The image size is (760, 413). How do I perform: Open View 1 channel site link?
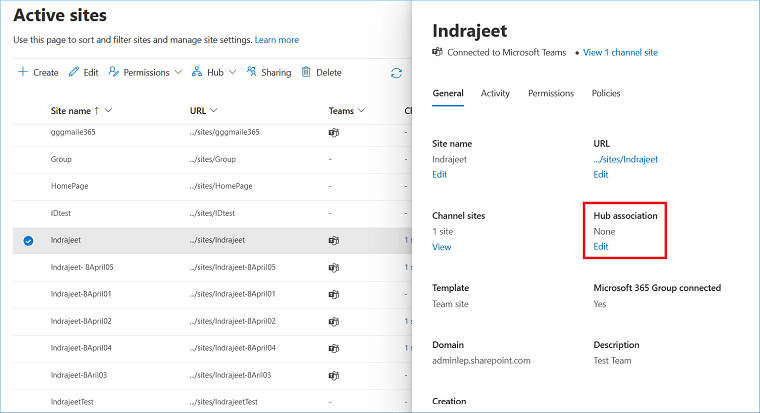coord(620,52)
